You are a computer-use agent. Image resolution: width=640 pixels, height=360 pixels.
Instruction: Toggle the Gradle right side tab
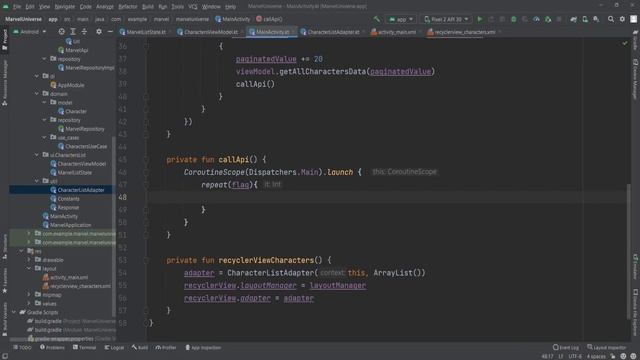(x=636, y=40)
